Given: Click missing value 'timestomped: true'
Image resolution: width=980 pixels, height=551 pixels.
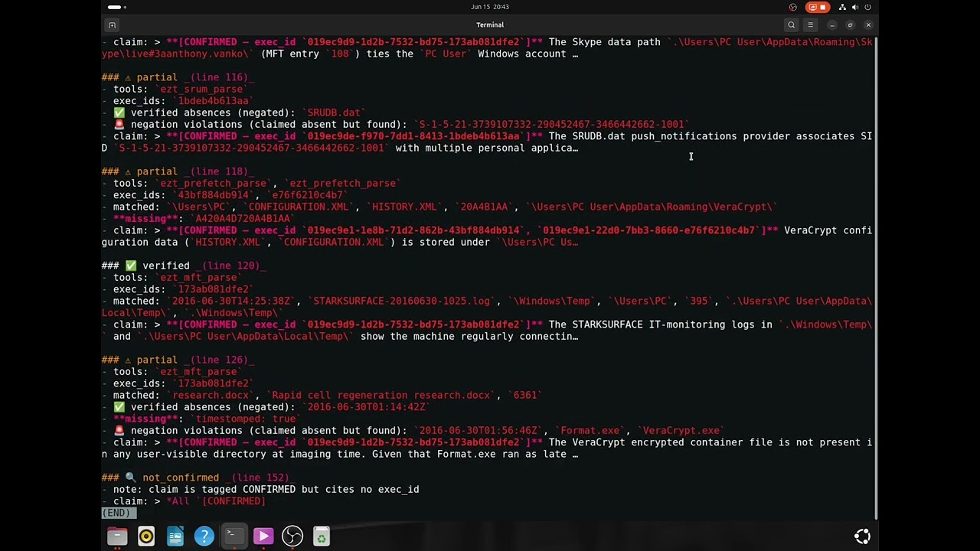Looking at the screenshot, I should click(246, 419).
